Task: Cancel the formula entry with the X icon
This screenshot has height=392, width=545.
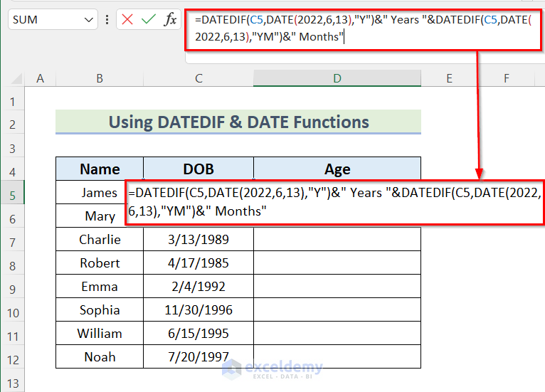Action: point(127,19)
